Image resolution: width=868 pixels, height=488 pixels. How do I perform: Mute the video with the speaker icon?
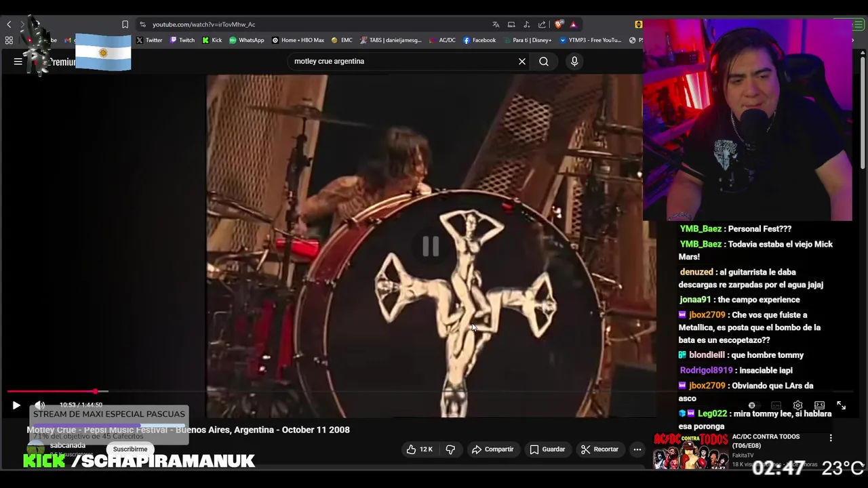pos(40,405)
